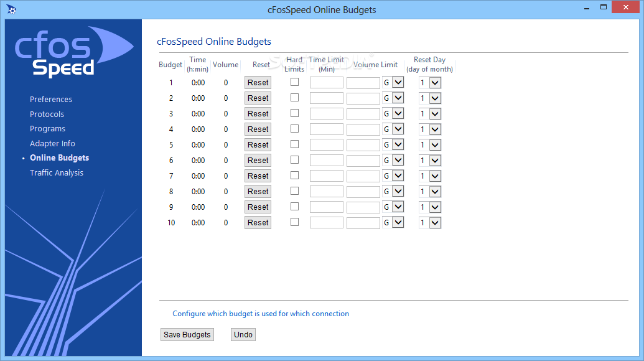The height and width of the screenshot is (361, 644).
Task: Reset budget 7
Action: point(258,176)
